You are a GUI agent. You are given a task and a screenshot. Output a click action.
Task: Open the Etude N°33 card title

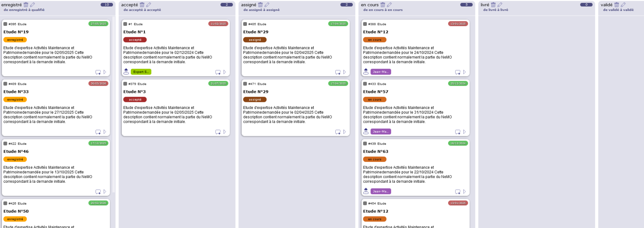(x=16, y=92)
